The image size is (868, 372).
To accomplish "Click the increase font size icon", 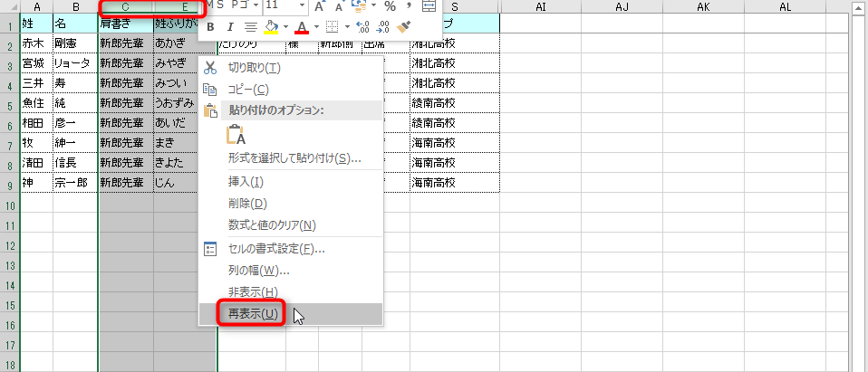I will 320,6.
